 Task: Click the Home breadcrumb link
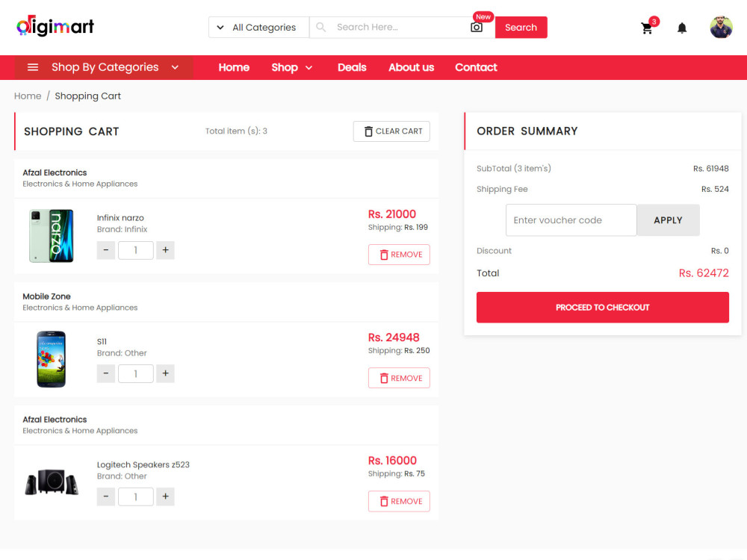(28, 96)
